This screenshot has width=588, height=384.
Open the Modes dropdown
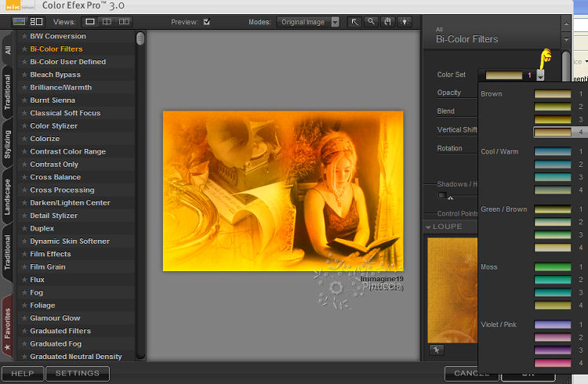click(335, 22)
